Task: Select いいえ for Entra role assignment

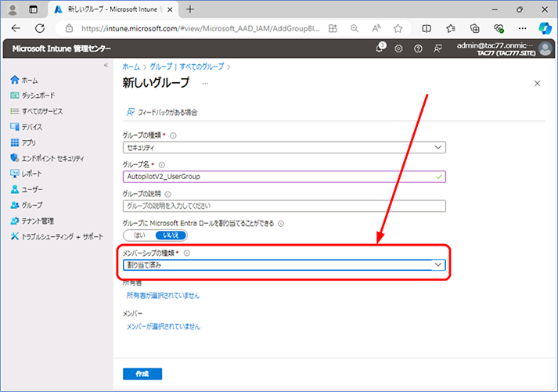Action: click(171, 236)
